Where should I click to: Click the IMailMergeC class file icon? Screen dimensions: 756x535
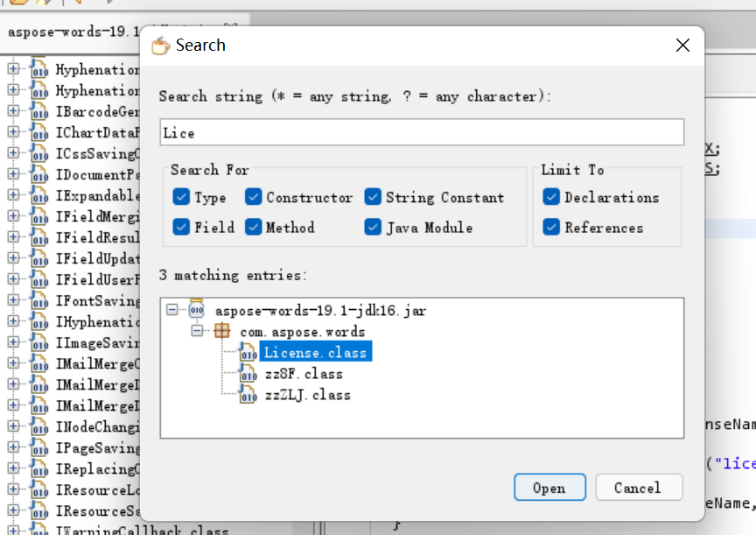(x=39, y=363)
